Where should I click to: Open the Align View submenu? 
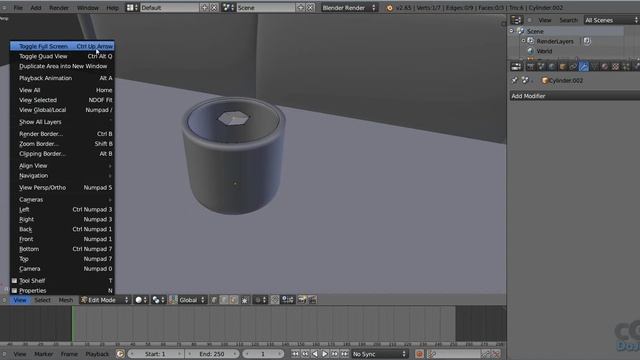(62, 166)
